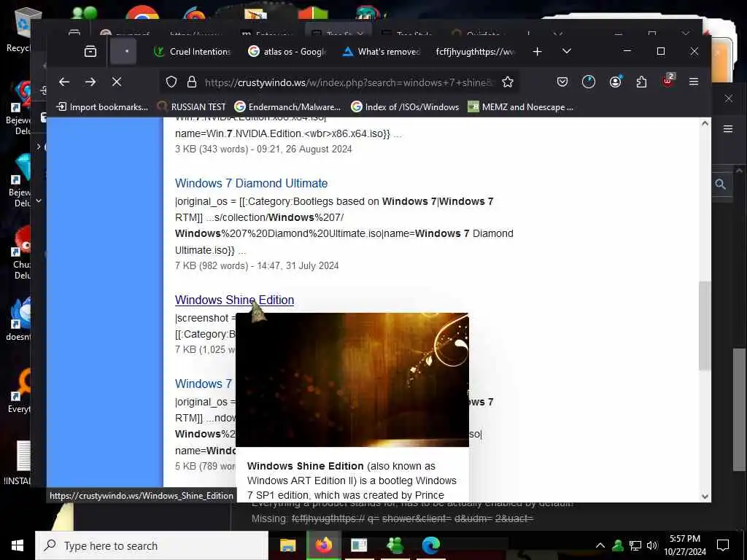Show hidden tray icons chevron
Viewport: 747px width, 560px height.
[600, 545]
